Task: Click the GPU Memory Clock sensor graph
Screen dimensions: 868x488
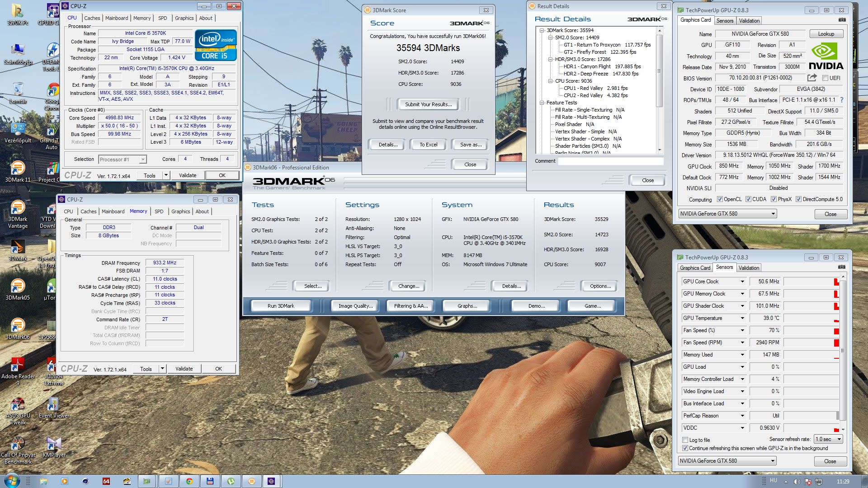Action: click(x=811, y=294)
